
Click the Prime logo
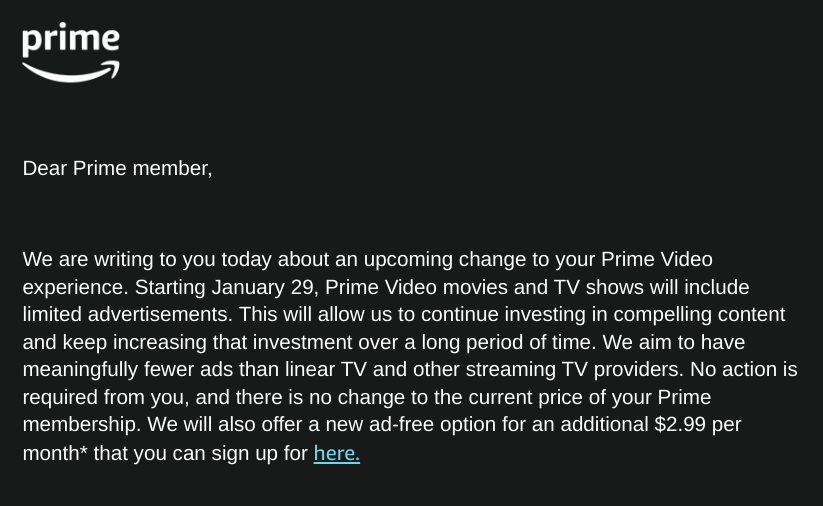[71, 52]
